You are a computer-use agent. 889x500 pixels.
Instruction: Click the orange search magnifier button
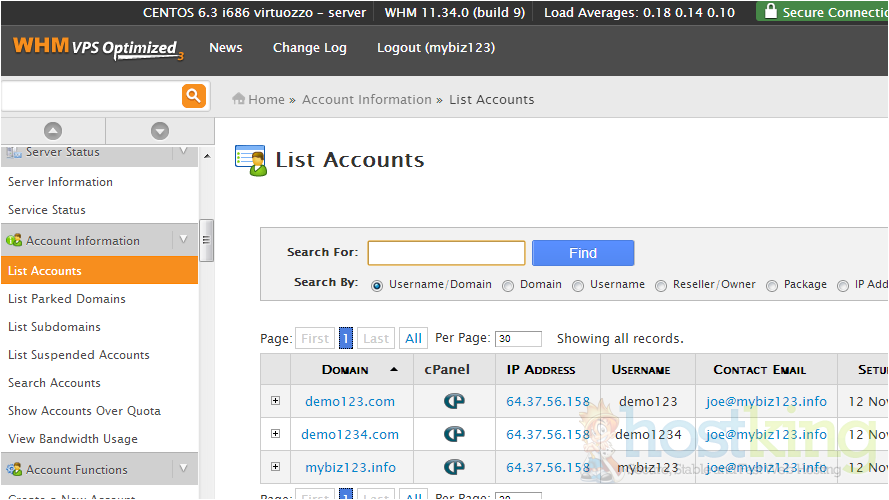(x=193, y=96)
